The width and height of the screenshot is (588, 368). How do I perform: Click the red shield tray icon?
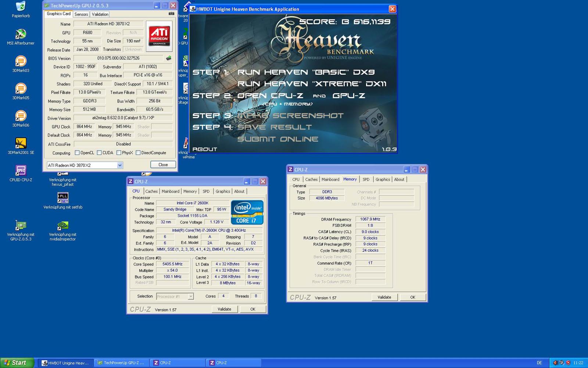(x=568, y=362)
